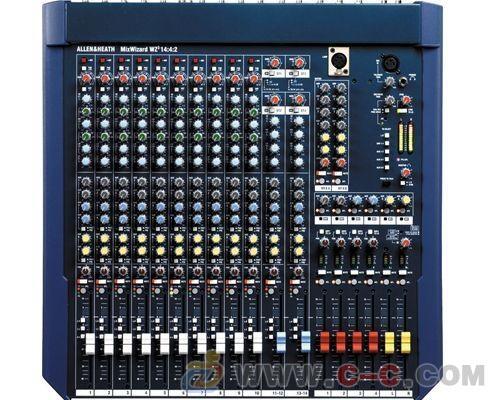Image resolution: width=500 pixels, height=400 pixels.
Task: Click the stereo LED level meters
Action: pos(406,138)
